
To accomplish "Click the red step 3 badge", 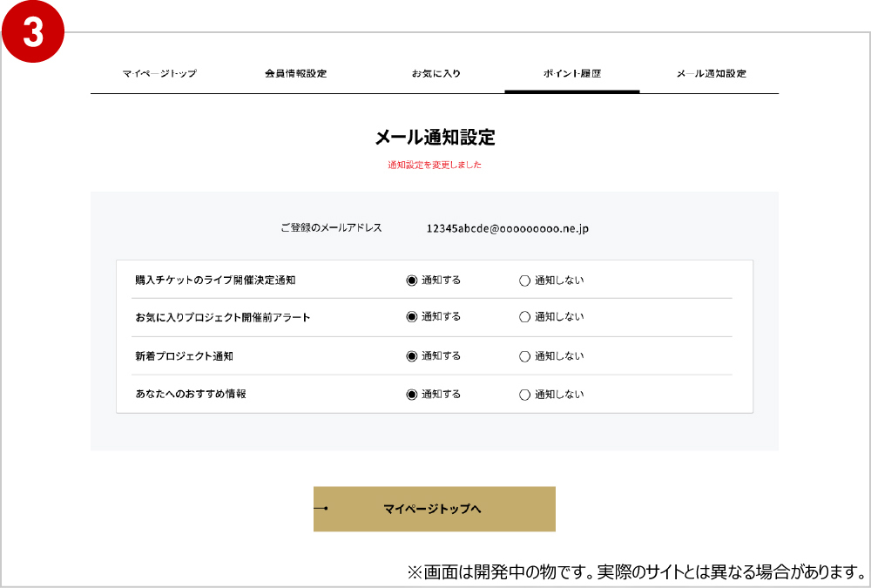I will (x=33, y=31).
